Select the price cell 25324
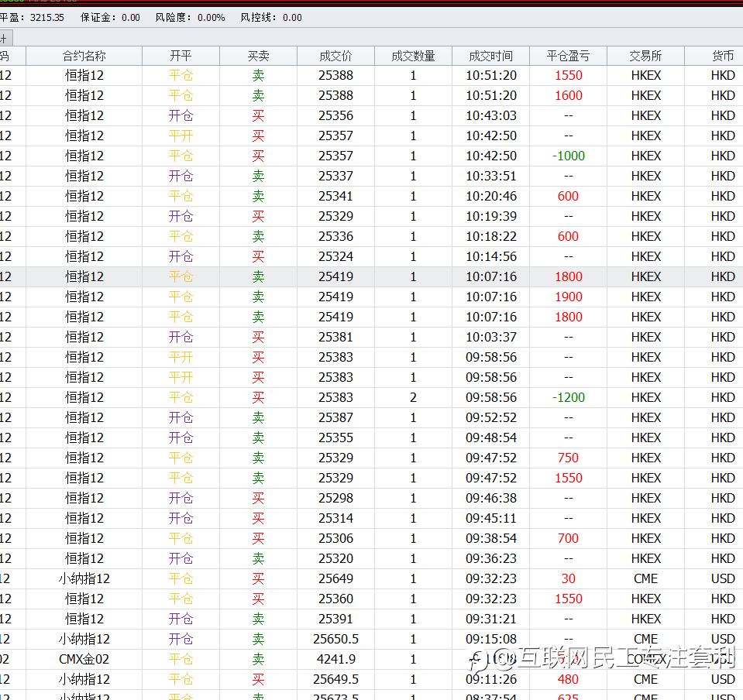 click(336, 257)
